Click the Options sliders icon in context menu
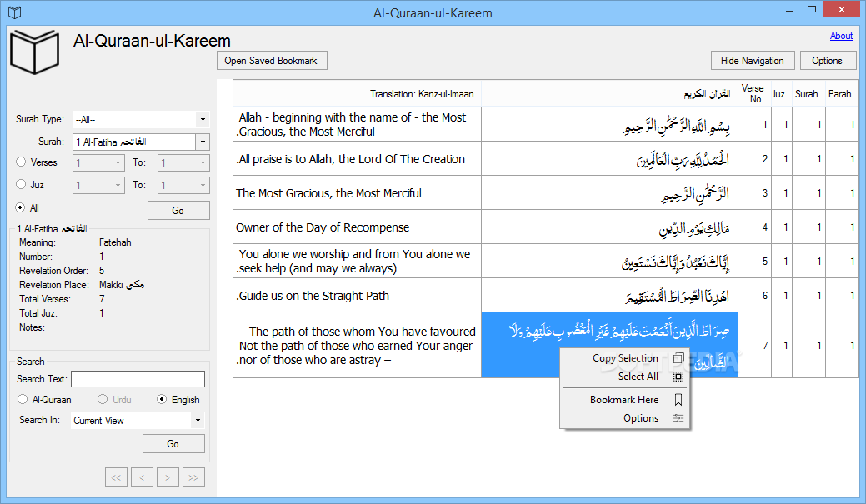 pos(678,418)
